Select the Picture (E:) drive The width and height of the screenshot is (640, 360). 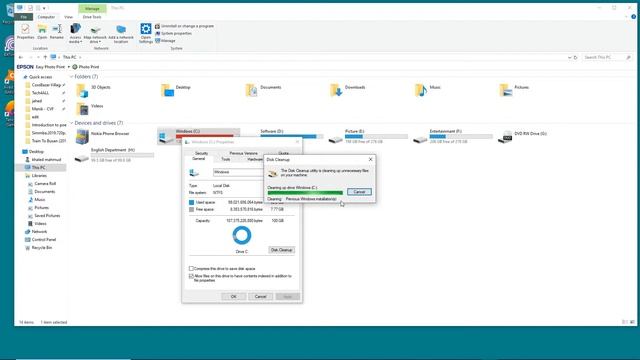click(368, 137)
